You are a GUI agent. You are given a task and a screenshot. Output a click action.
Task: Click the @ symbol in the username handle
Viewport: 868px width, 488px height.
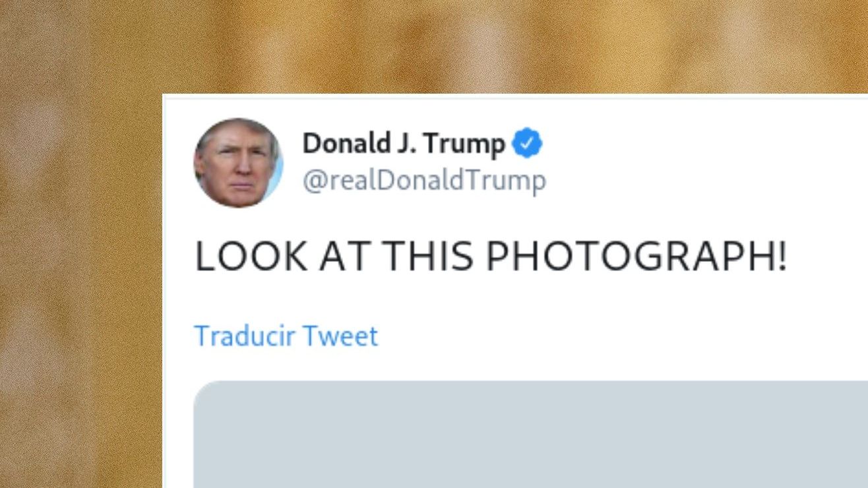point(315,181)
